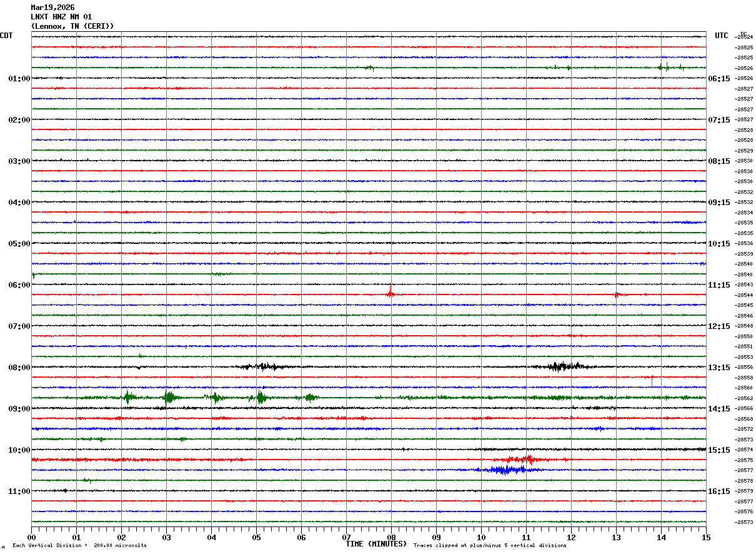Select the 07:00 CDT row label
756x554 pixels.
click(x=19, y=326)
